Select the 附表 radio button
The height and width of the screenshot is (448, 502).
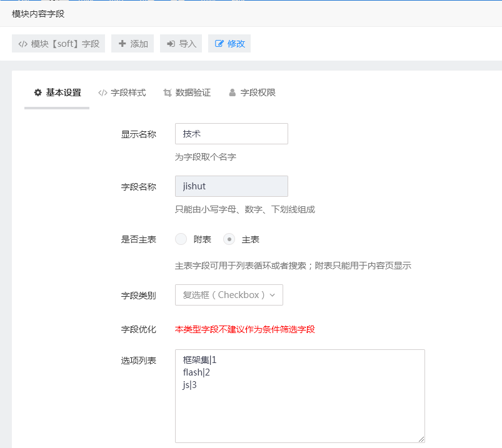pos(181,239)
